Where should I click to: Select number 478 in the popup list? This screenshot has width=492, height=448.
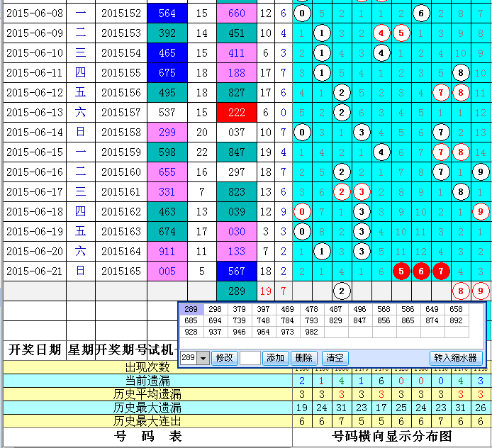coord(312,309)
